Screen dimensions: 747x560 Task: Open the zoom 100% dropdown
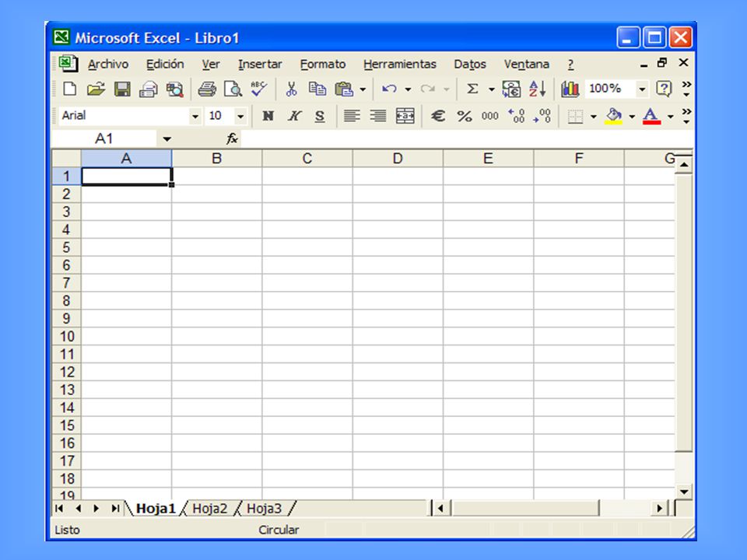(642, 89)
